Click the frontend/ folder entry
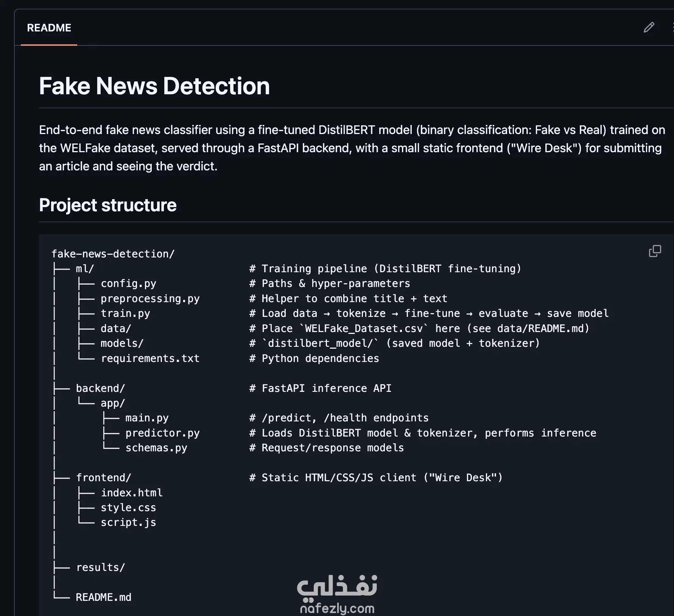 pyautogui.click(x=103, y=478)
